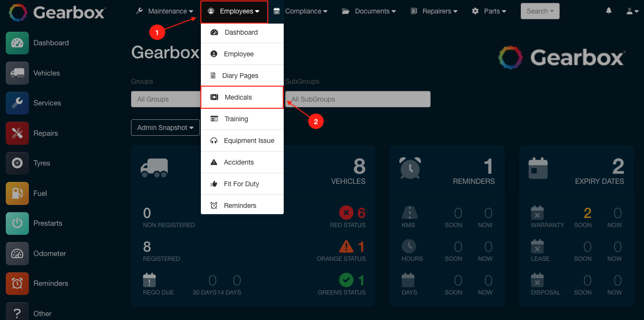Click the Expiry Dates calendar card icon

(x=538, y=168)
